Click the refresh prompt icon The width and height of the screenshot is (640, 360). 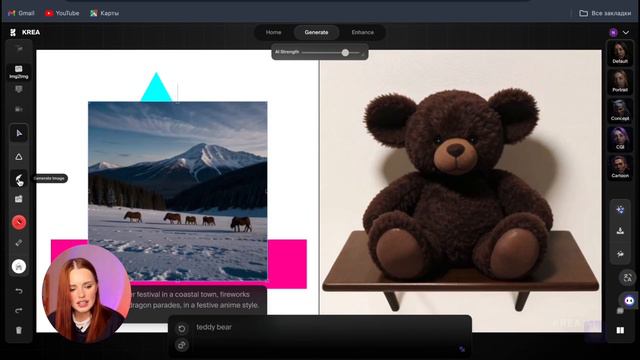point(182,329)
